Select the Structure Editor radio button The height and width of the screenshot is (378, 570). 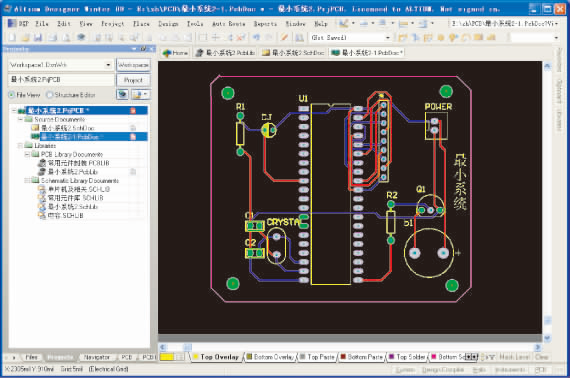(x=49, y=95)
